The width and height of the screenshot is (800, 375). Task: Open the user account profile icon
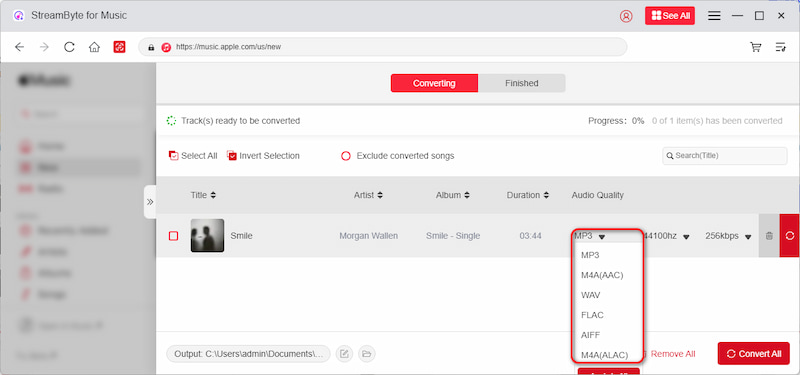(626, 16)
